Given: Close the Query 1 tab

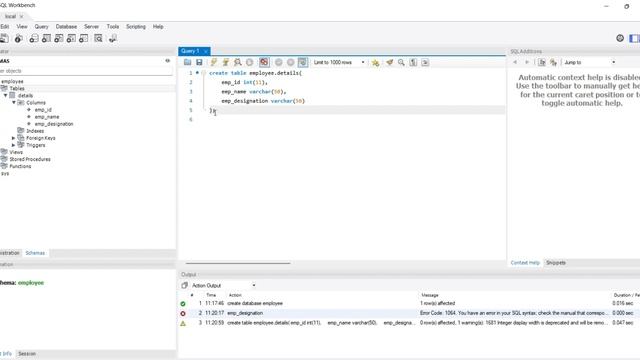Looking at the screenshot, I should (x=206, y=51).
